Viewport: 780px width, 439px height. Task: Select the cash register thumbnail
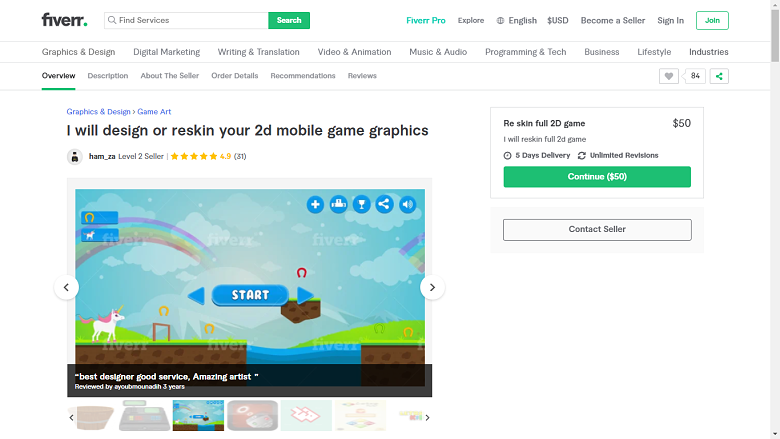coord(144,416)
